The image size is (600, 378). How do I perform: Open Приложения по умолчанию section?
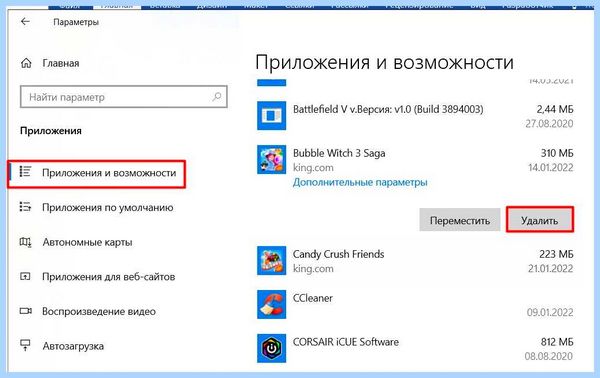pyautogui.click(x=108, y=207)
